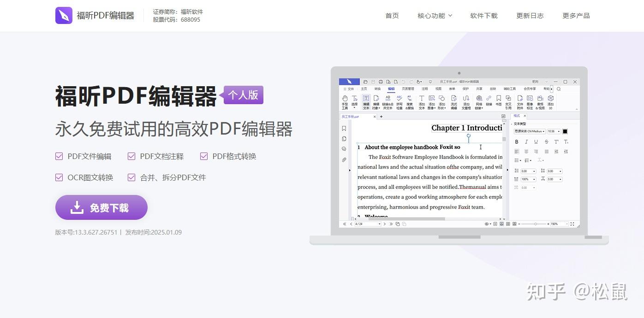The image size is (644, 318).
Task: Open the bullet list dropdown in format panel
Action: pyautogui.click(x=518, y=160)
